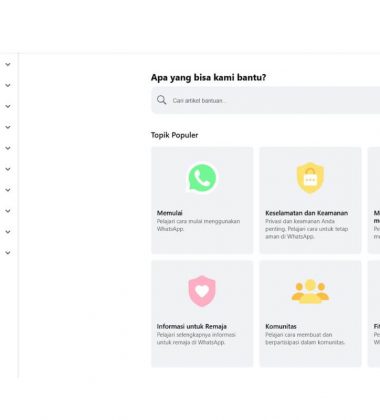The width and height of the screenshot is (380, 420).
Task: Click the yellow people group icon
Action: [310, 292]
